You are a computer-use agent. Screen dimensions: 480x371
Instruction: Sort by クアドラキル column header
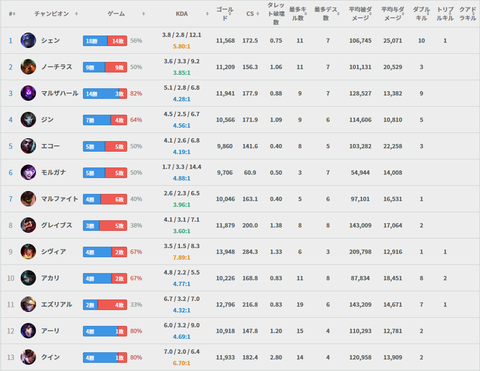[468, 14]
